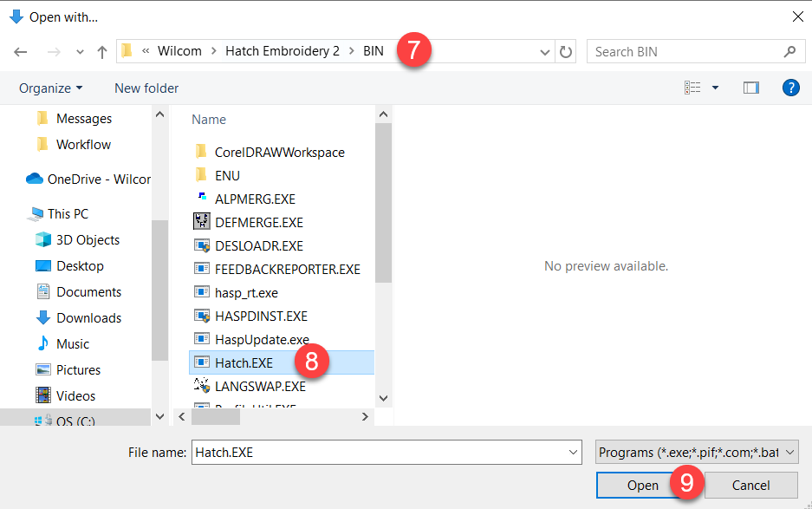Viewport: 812px width, 509px height.
Task: Open Help with the question mark icon
Action: [x=790, y=88]
